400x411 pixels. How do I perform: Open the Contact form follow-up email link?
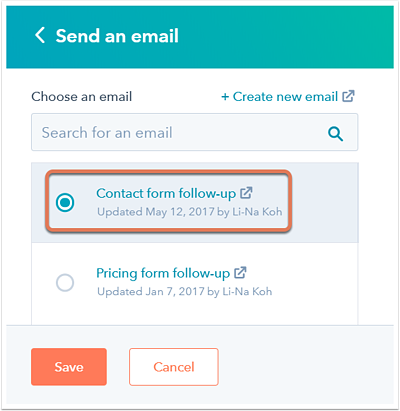coord(166,193)
